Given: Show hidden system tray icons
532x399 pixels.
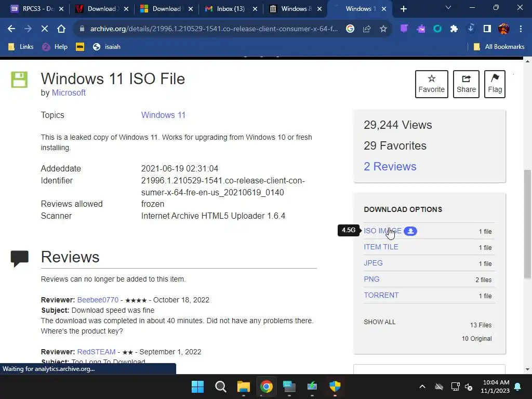Looking at the screenshot, I should click(x=422, y=387).
